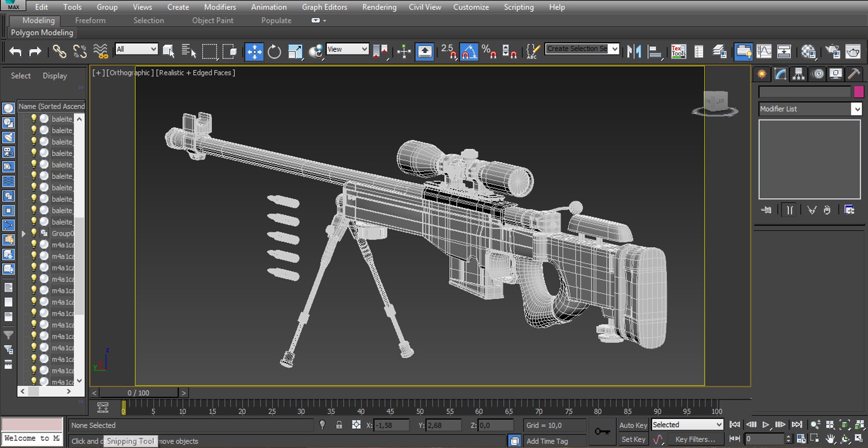Open the Modify command panel tab

click(781, 74)
